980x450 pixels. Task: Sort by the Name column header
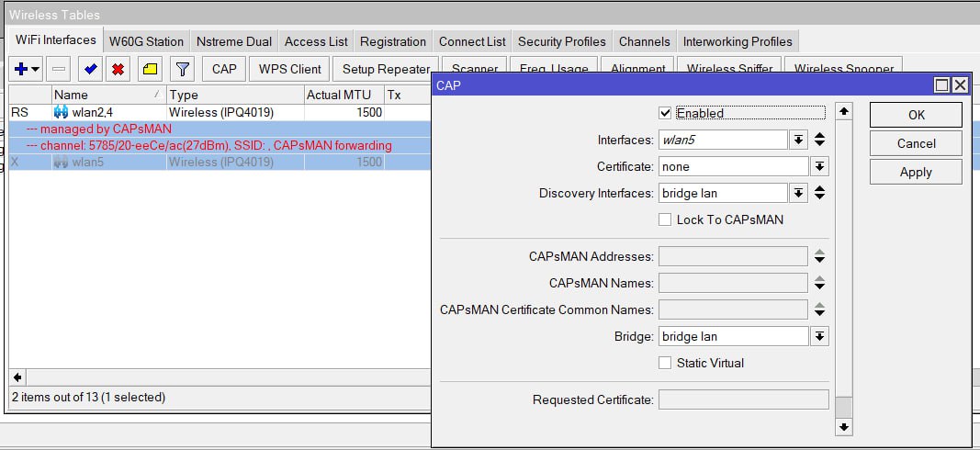[x=108, y=95]
